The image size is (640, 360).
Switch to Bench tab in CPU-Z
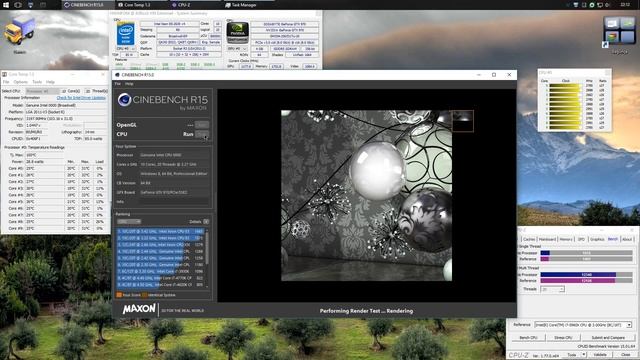tap(613, 239)
